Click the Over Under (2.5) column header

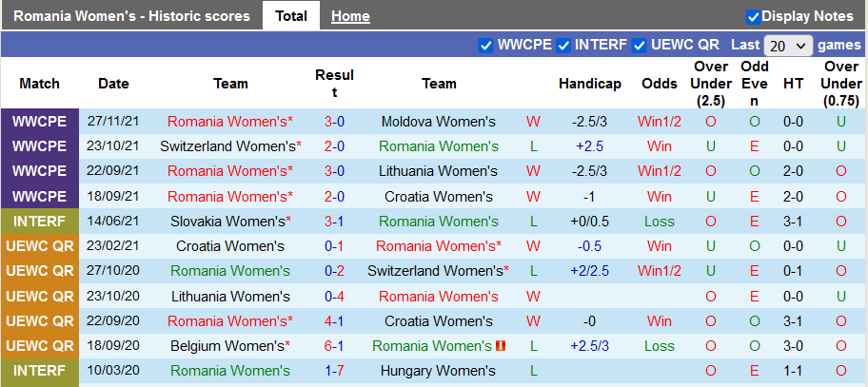click(710, 84)
